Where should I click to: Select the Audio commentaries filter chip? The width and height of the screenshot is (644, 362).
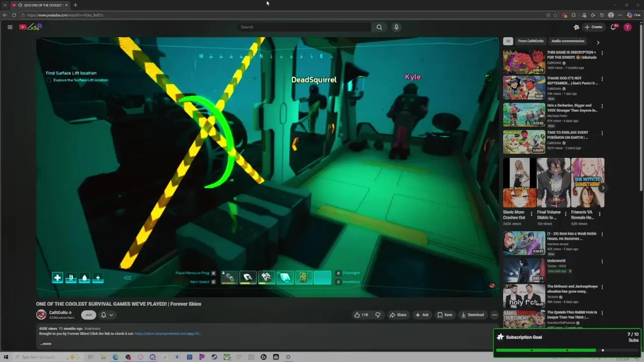coord(568,41)
